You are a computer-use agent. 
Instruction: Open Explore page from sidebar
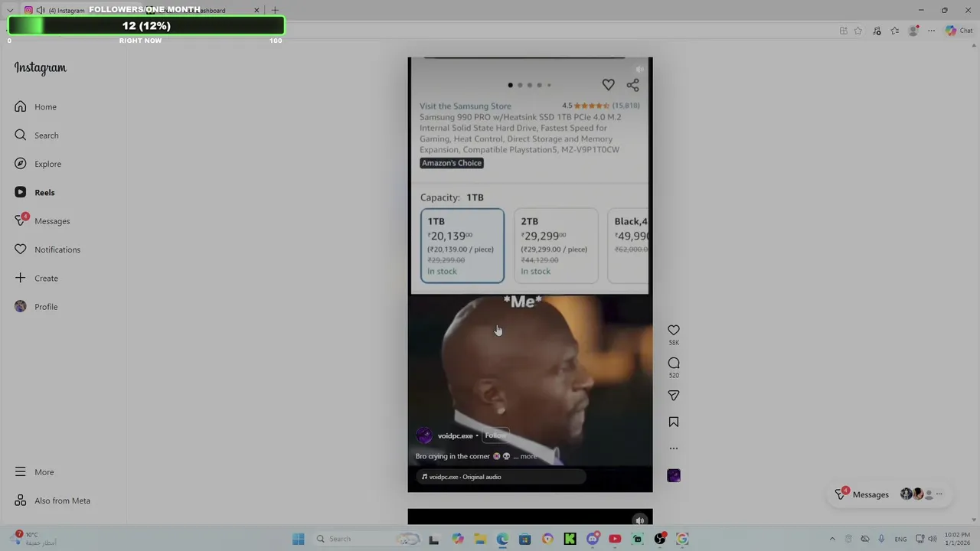click(38, 164)
